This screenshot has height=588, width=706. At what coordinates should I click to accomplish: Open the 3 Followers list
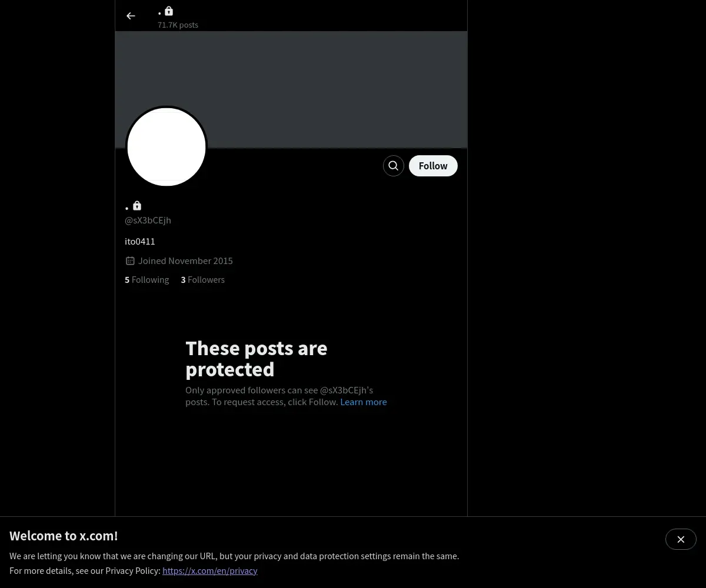pos(203,280)
